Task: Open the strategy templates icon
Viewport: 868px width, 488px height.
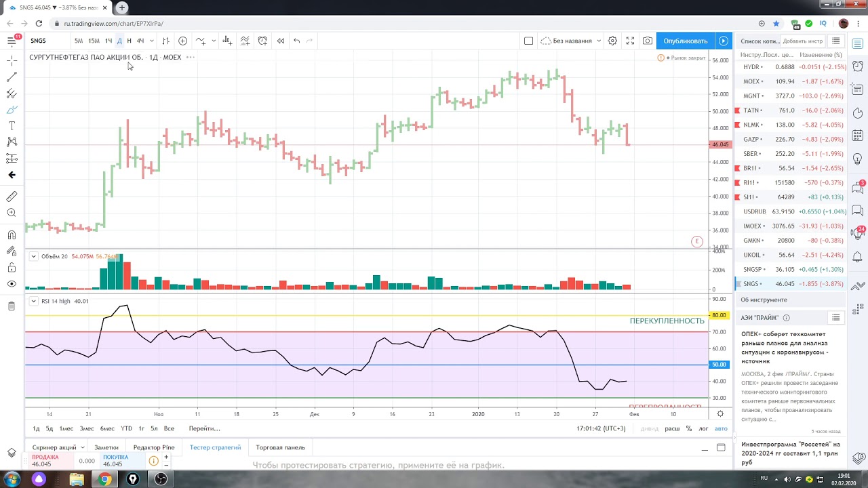Action: pyautogui.click(x=245, y=41)
